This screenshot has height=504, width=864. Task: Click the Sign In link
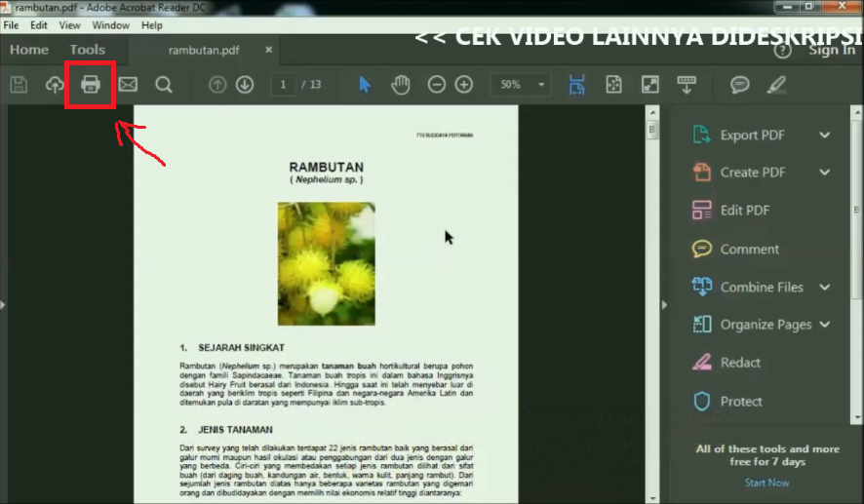pos(832,50)
